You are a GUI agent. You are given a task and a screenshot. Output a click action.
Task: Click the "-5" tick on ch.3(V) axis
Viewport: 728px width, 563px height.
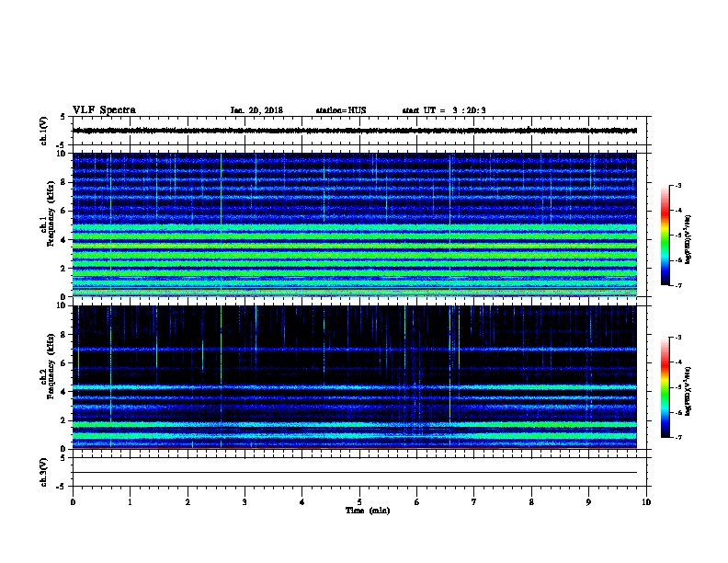coord(61,487)
